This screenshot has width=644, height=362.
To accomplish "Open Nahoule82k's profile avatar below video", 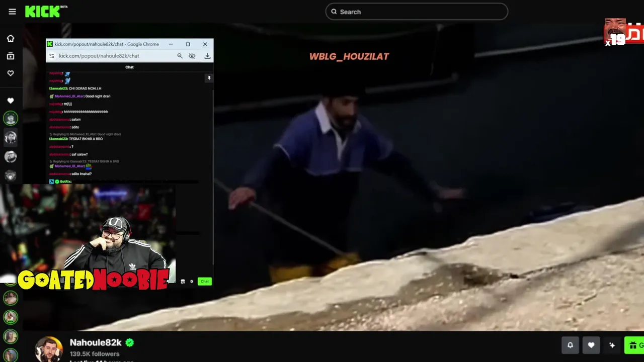I will tap(49, 349).
